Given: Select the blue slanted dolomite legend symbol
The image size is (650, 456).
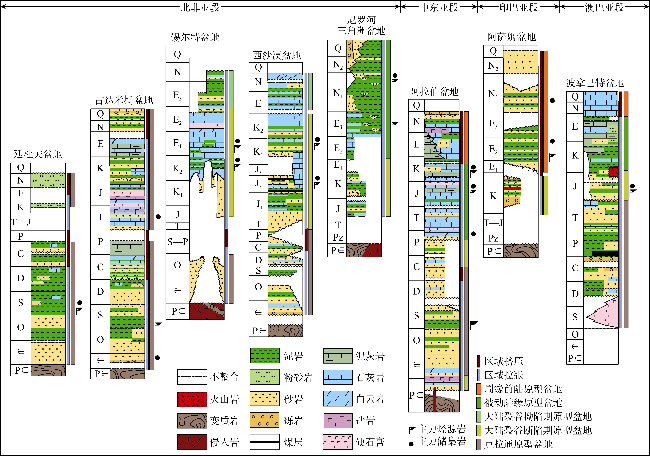Looking at the screenshot, I should pos(334,398).
